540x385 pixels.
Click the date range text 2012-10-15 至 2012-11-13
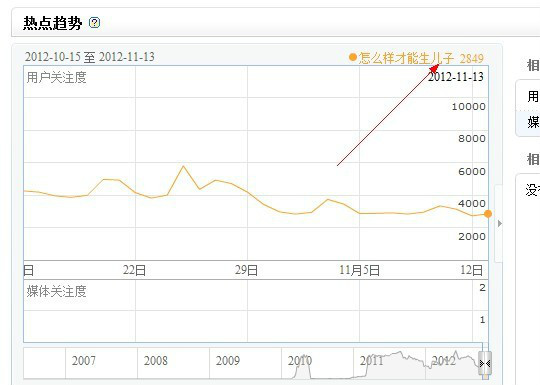(x=90, y=57)
